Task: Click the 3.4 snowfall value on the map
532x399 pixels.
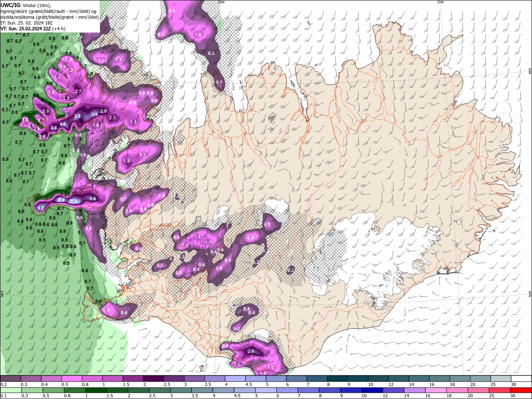Action: click(x=54, y=128)
